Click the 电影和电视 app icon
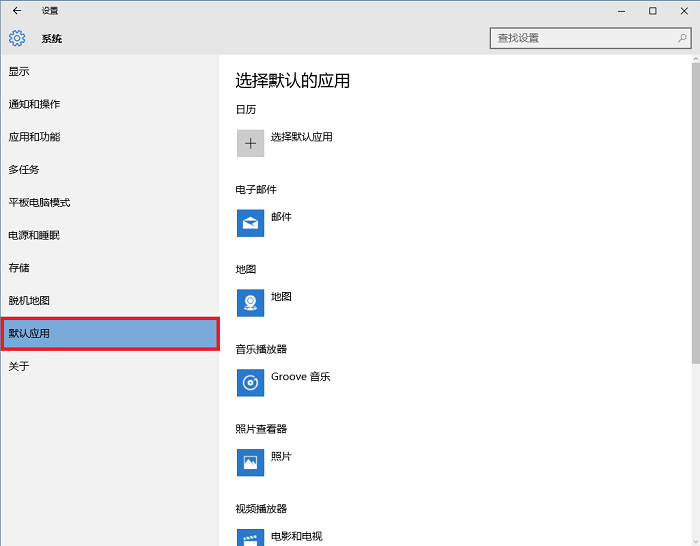The width and height of the screenshot is (700, 546). pos(250,537)
